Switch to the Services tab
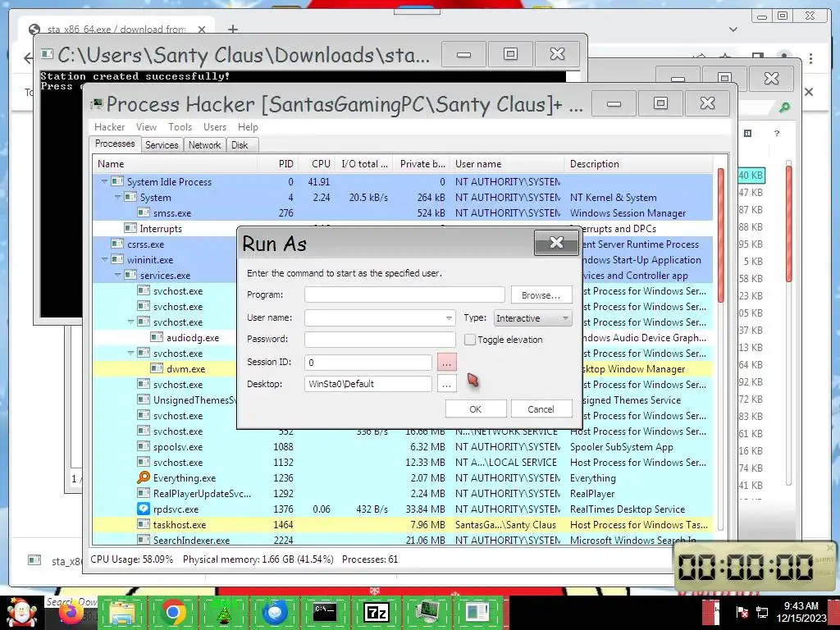The width and height of the screenshot is (840, 630). [x=162, y=144]
